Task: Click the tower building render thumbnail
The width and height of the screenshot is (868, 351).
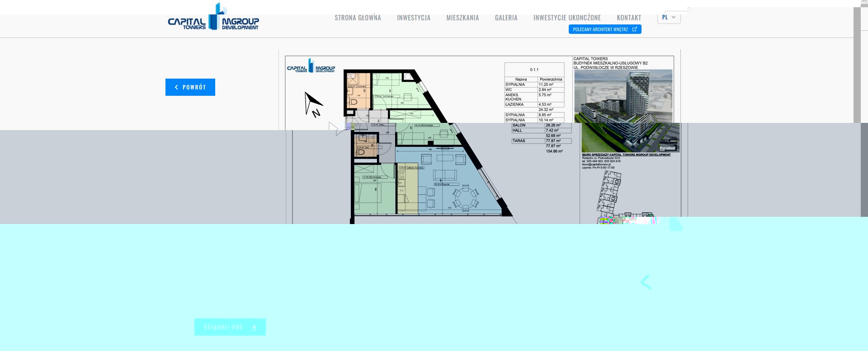Action: [623, 96]
